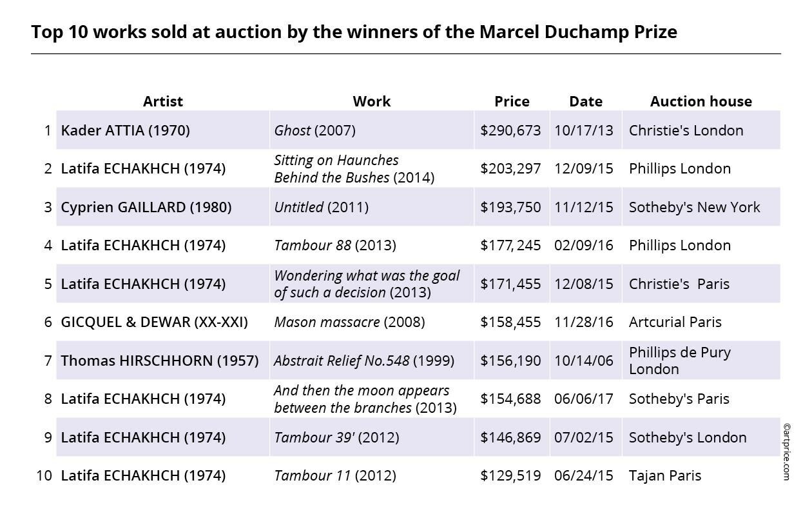Click the Work column header
The width and height of the screenshot is (812, 516).
click(371, 101)
